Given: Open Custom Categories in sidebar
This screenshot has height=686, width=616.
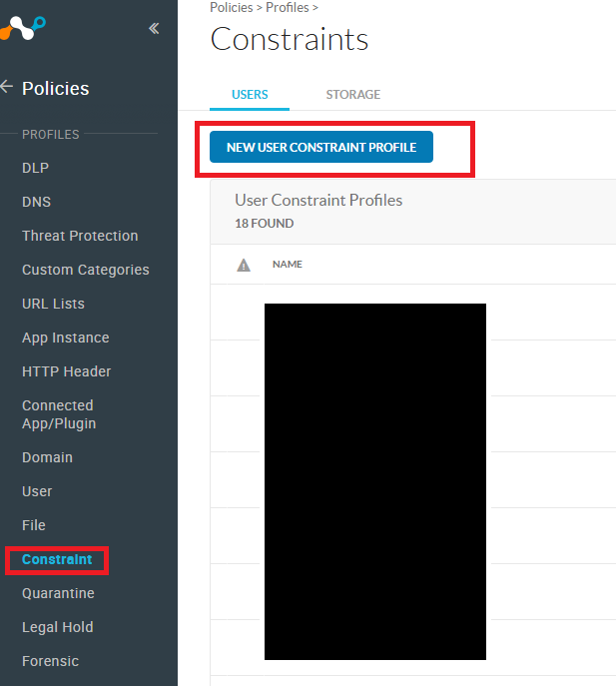Looking at the screenshot, I should 85,270.
